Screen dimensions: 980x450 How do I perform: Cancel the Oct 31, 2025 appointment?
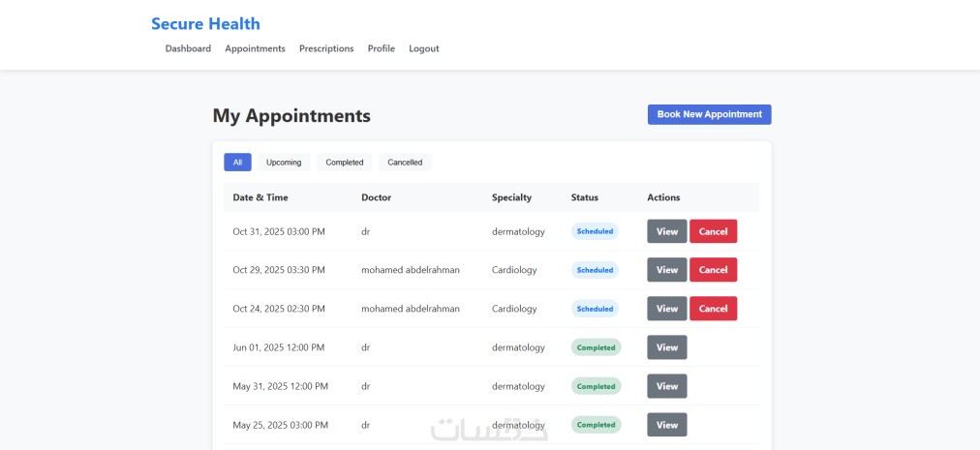(x=713, y=231)
